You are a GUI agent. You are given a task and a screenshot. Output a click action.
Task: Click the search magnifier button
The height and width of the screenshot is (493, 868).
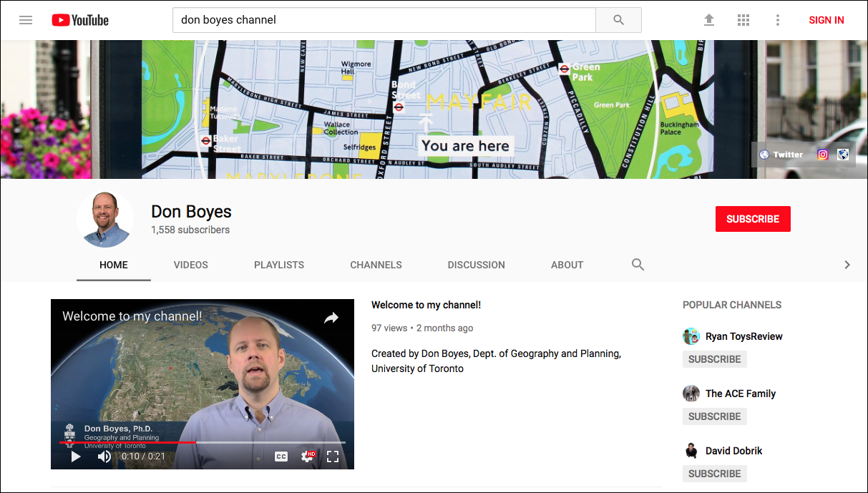coord(619,20)
